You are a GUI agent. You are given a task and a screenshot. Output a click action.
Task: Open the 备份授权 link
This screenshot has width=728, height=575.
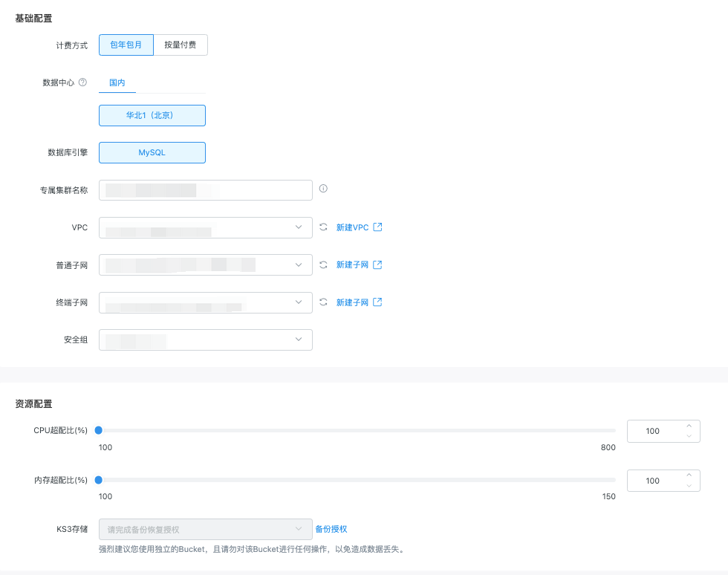(331, 529)
